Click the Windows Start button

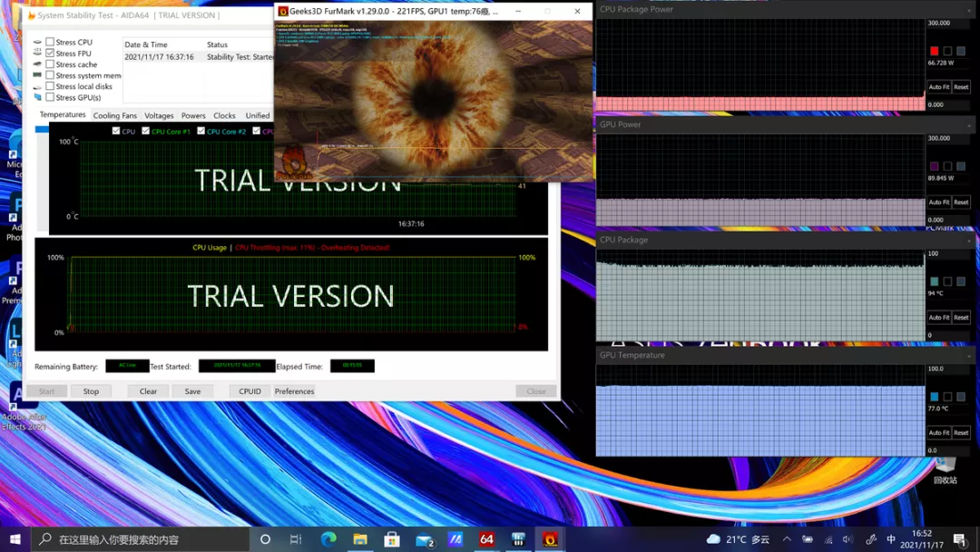pyautogui.click(x=15, y=539)
